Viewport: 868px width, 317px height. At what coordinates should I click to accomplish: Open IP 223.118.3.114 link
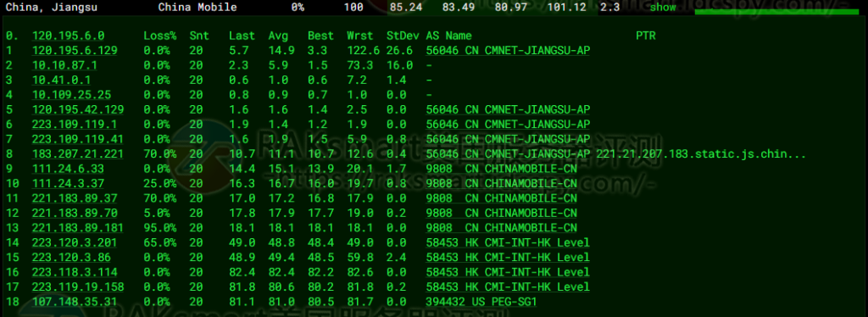[x=75, y=272]
